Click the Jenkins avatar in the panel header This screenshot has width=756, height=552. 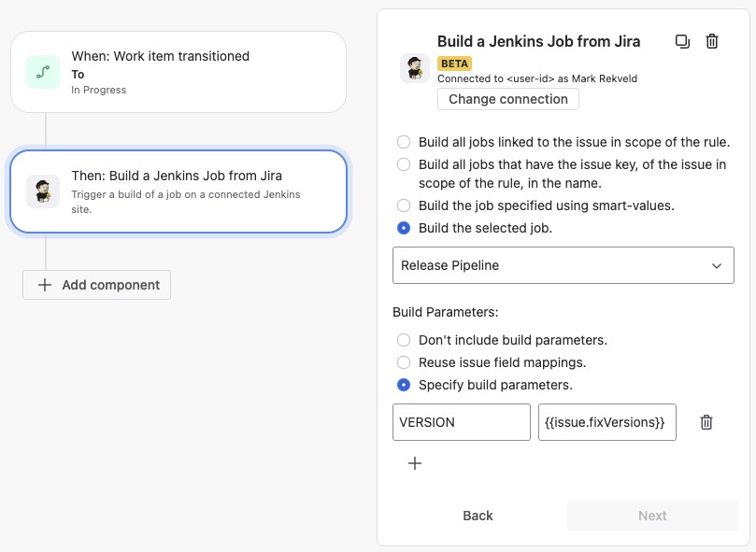[415, 68]
